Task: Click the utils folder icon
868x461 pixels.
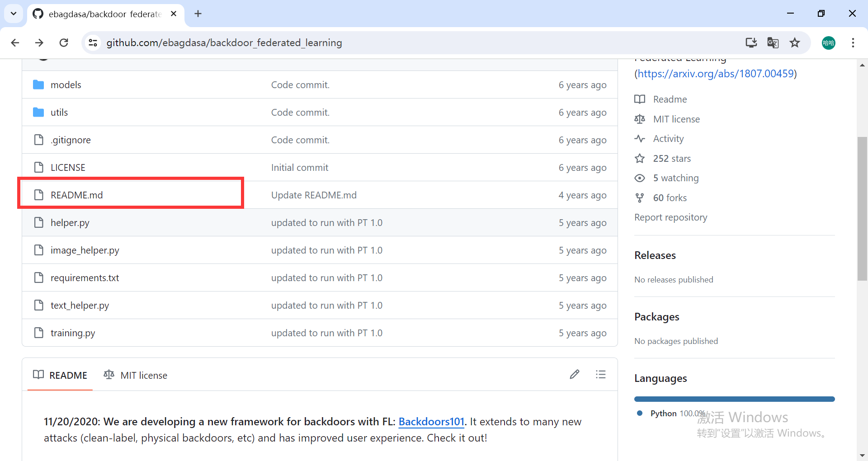Action: click(38, 112)
